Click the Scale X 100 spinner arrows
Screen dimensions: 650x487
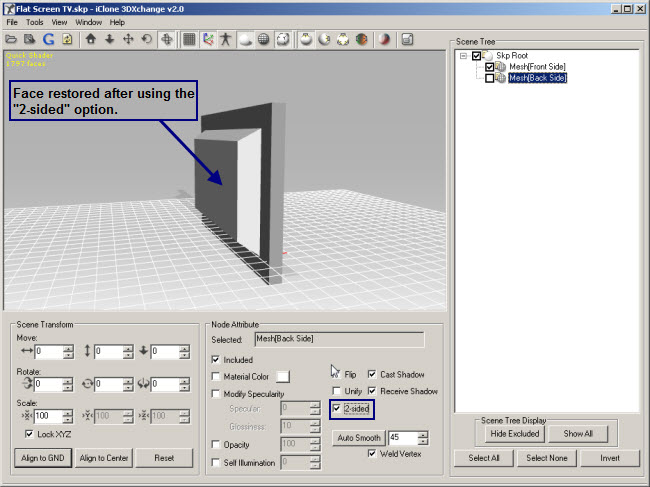coord(68,416)
